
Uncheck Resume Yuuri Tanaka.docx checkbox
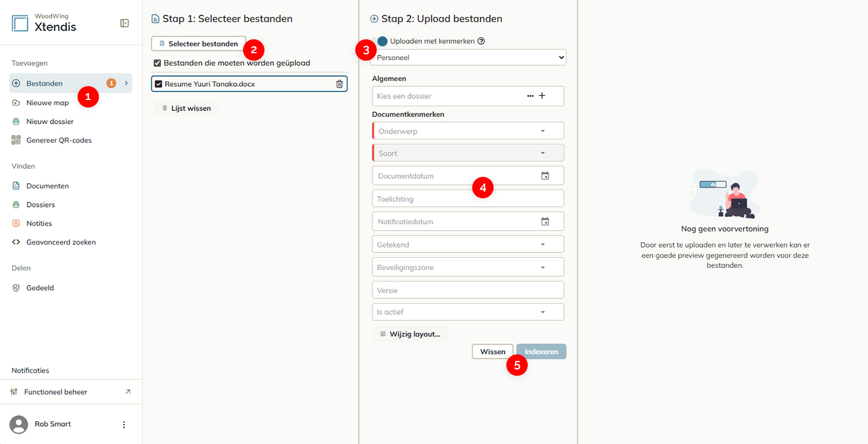pyautogui.click(x=159, y=84)
